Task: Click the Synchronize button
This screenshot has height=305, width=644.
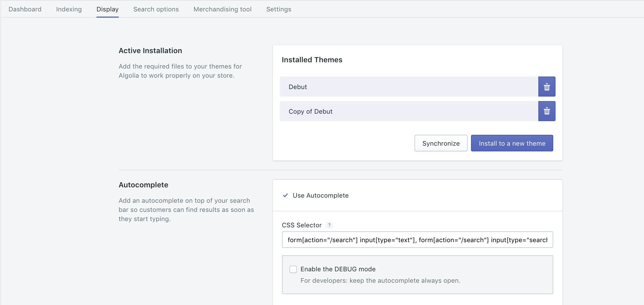Action: point(441,143)
